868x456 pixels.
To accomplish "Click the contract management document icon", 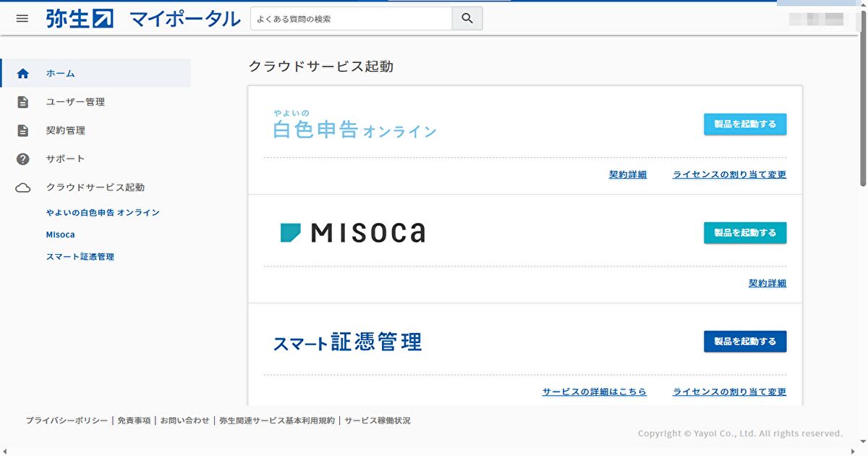I will click(x=23, y=131).
